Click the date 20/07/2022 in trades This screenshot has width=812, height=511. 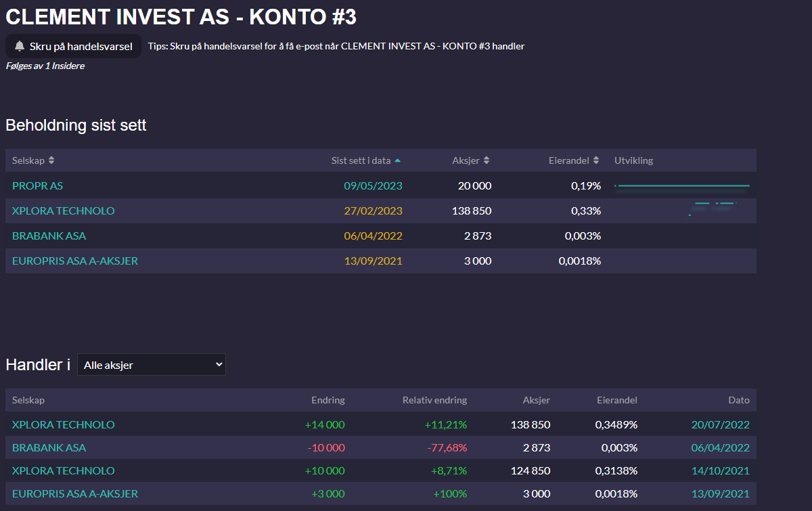point(721,424)
